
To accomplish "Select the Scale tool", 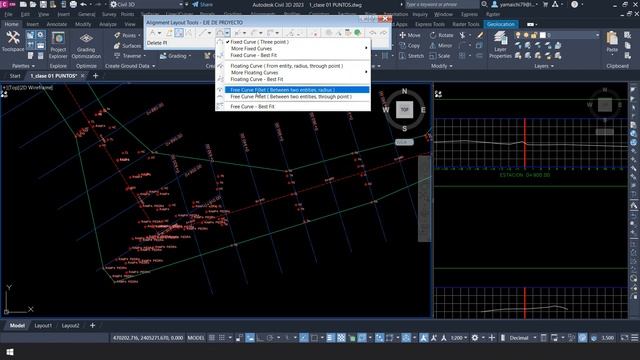I will point(440,56).
